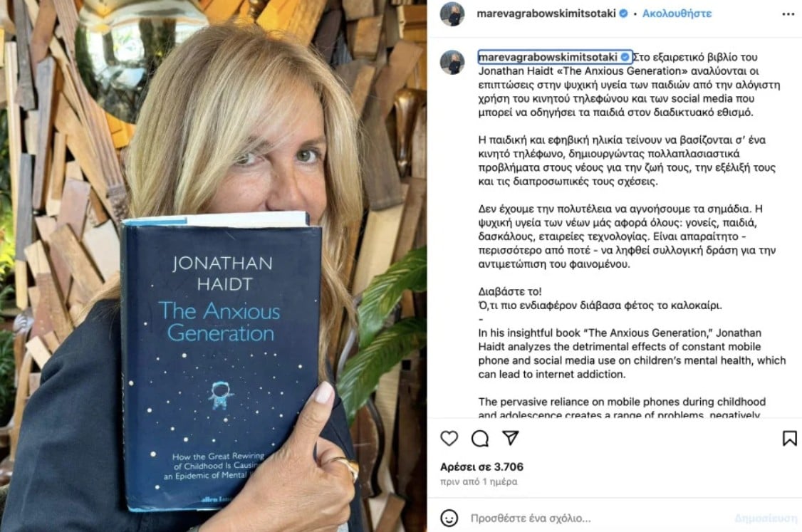Open the emoji picker smiley icon
802x532 pixels.
coord(449,518)
